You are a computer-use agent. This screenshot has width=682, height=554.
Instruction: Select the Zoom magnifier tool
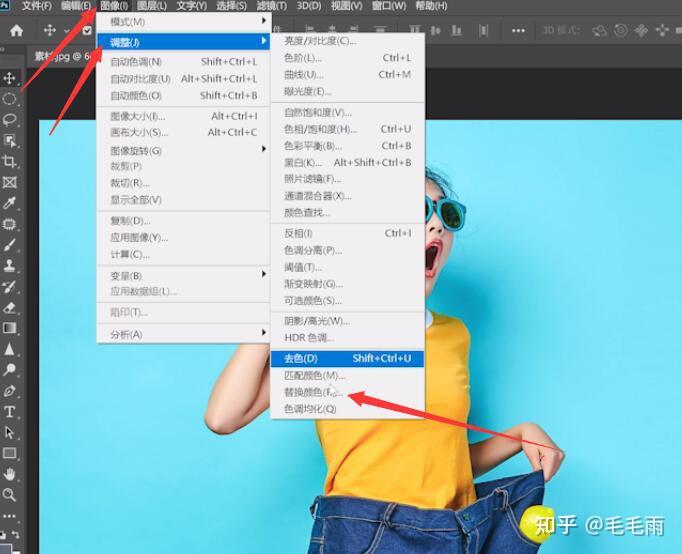10,494
